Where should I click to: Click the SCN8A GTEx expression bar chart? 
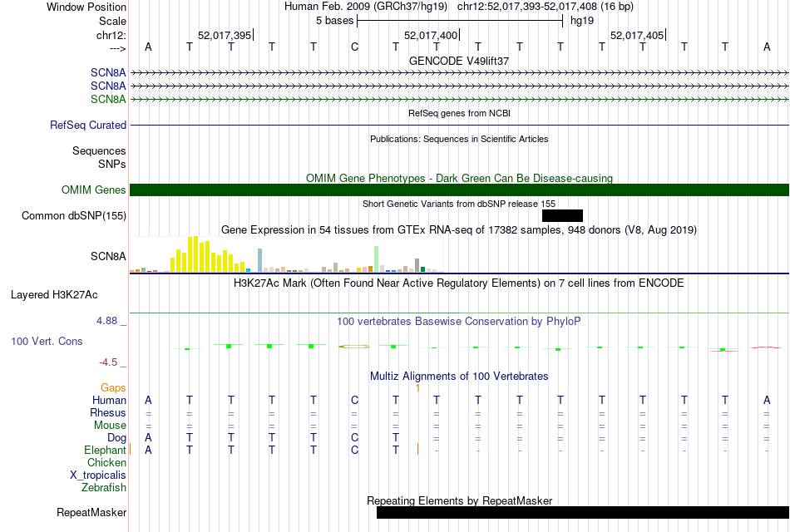pos(287,254)
